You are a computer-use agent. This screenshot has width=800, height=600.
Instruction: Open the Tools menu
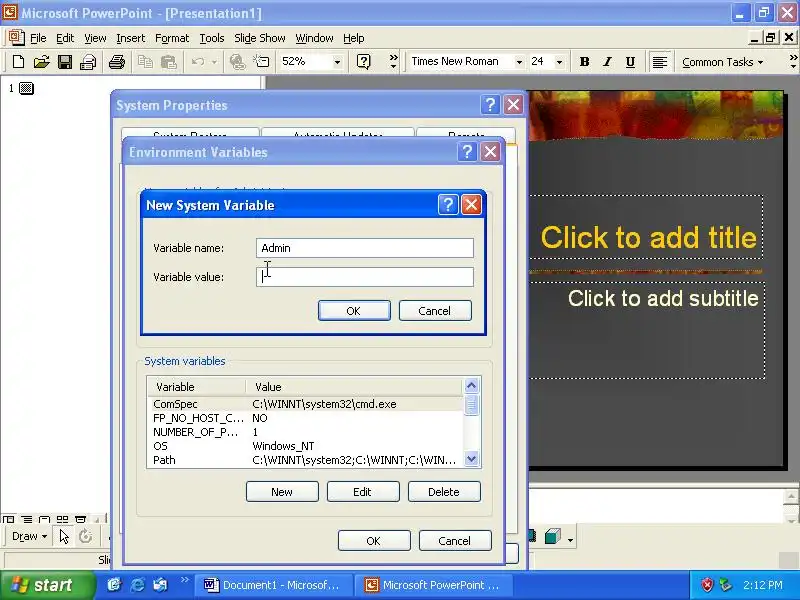212,38
